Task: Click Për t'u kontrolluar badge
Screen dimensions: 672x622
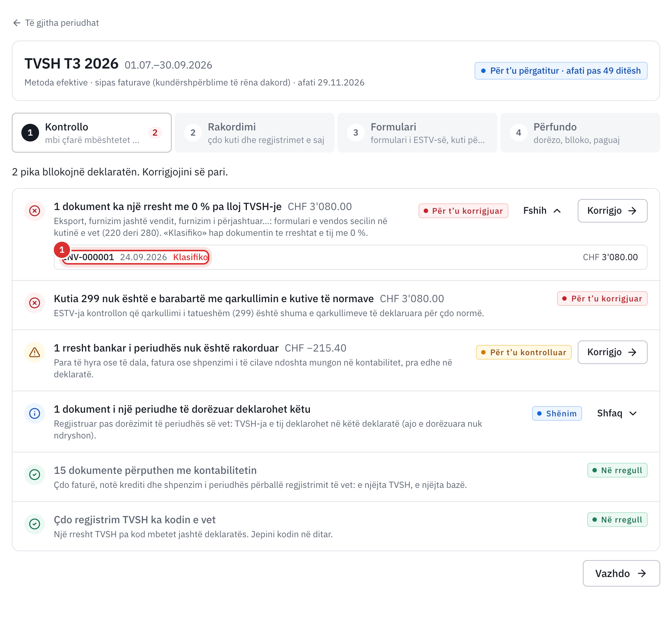Action: (524, 352)
